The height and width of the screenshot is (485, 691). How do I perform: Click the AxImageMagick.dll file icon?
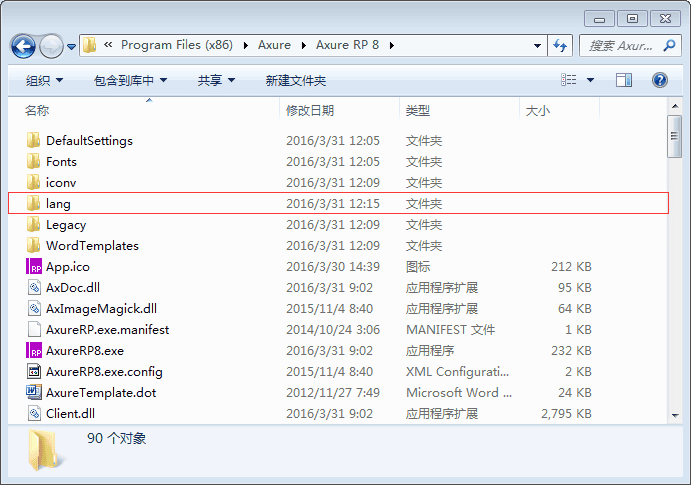point(34,308)
